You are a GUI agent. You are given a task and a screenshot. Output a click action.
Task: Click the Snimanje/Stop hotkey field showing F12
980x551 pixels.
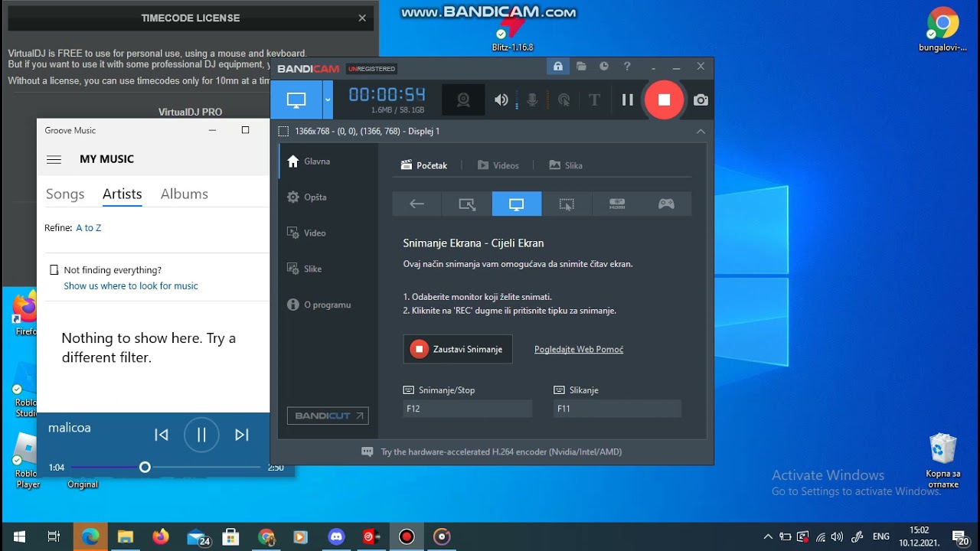[x=468, y=409]
